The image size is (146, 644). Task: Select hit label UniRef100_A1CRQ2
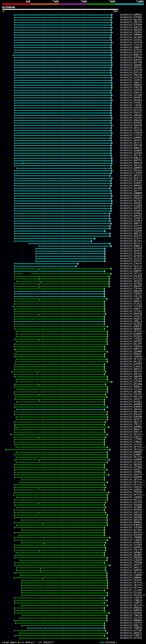click(131, 324)
